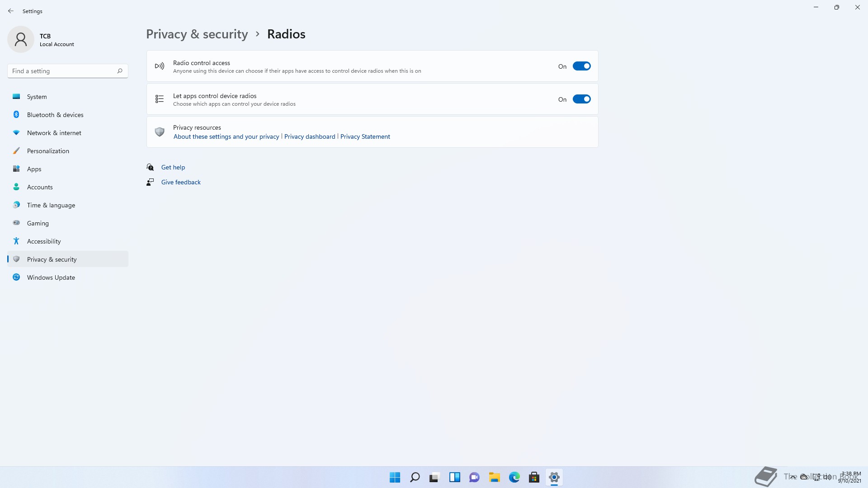Viewport: 868px width, 488px height.
Task: Turn off Radio control access toggle
Action: (x=581, y=66)
